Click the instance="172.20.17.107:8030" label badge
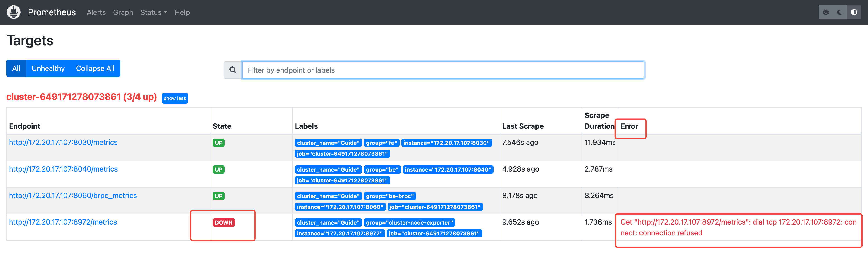 pyautogui.click(x=446, y=143)
